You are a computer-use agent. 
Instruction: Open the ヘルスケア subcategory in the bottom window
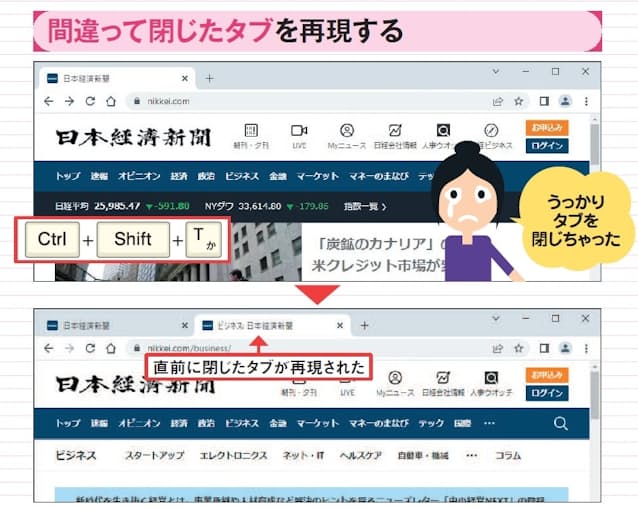point(361,455)
